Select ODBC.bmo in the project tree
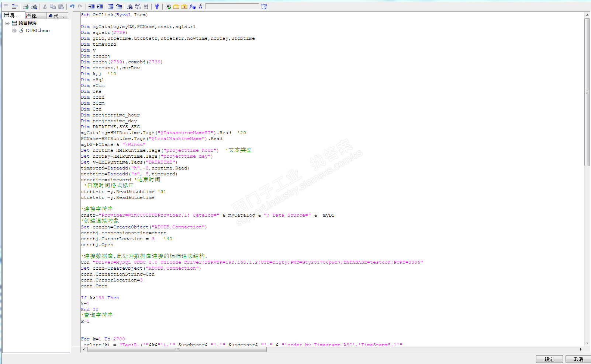591x364 pixels. 38,31
